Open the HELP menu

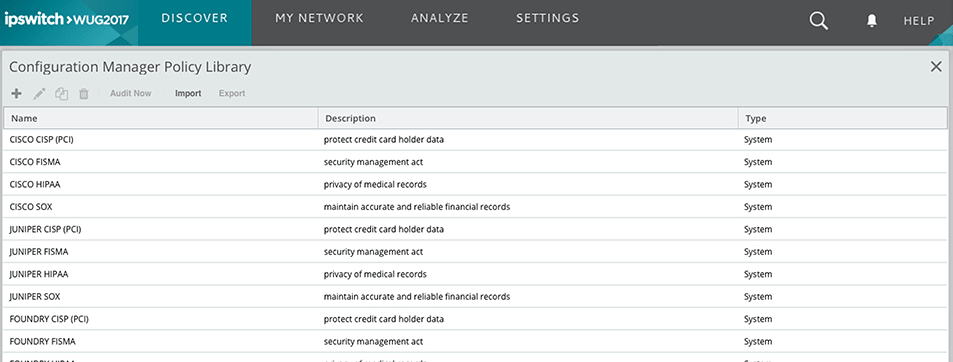pos(918,21)
